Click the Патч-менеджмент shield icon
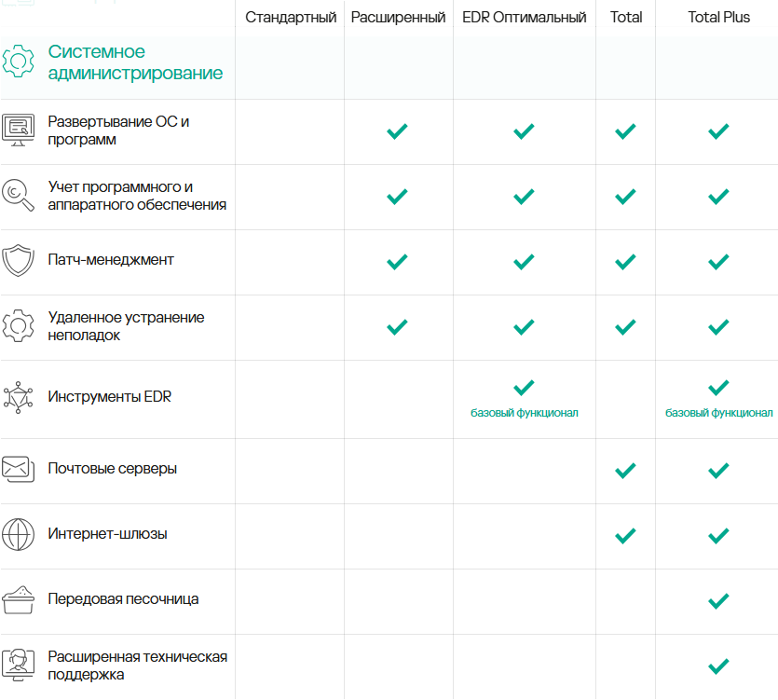Screen dimensions: 778x700 (19, 260)
